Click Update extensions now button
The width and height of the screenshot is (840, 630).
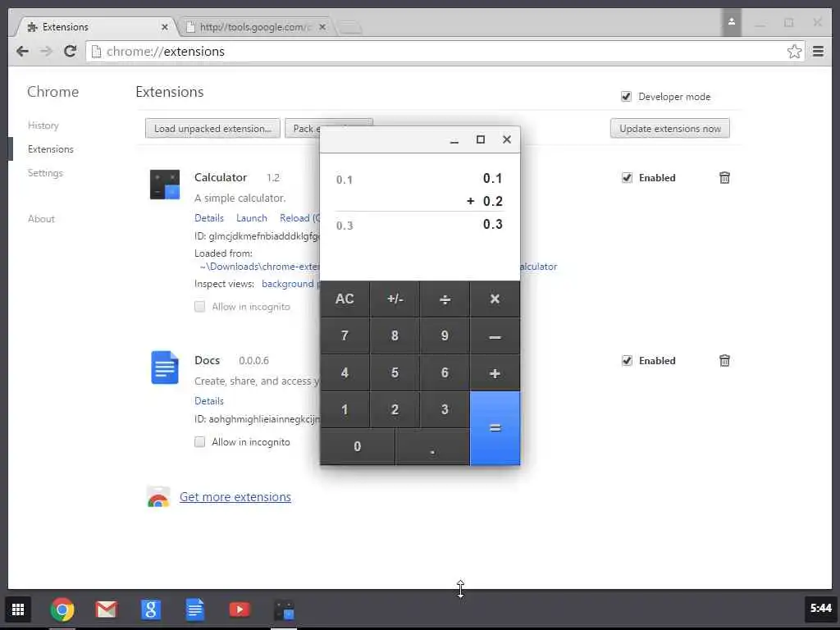point(669,129)
